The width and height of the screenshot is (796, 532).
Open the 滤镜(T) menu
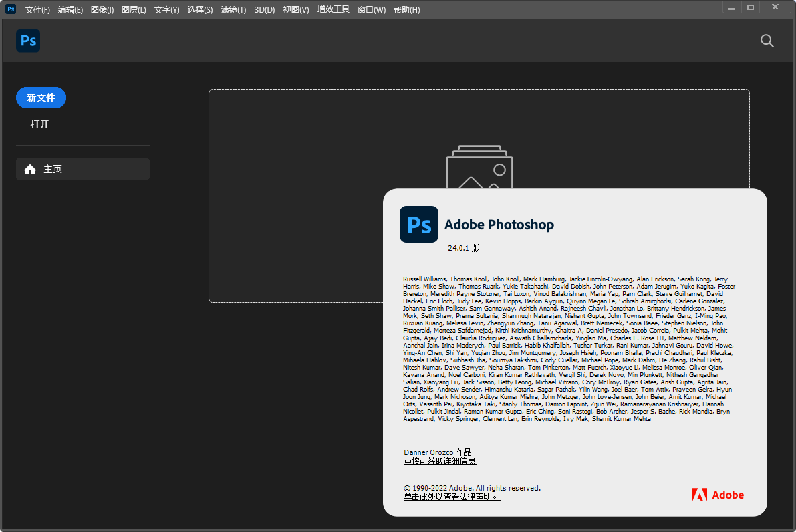(x=233, y=9)
